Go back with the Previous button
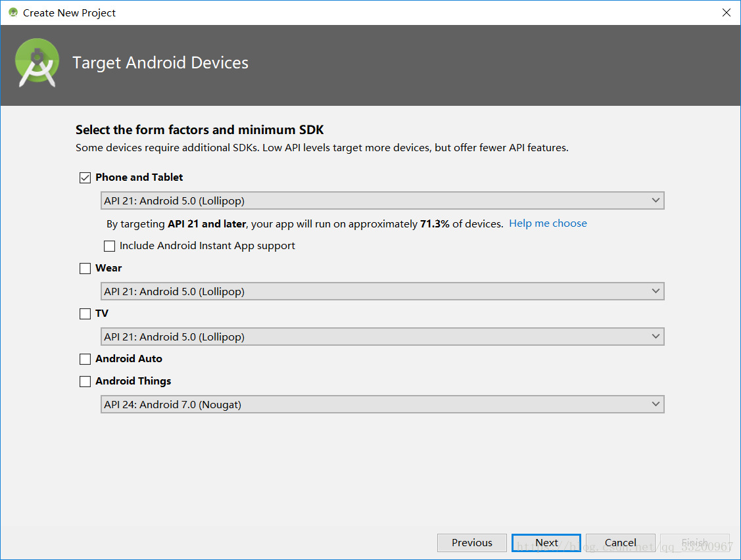This screenshot has width=741, height=560. [x=471, y=542]
